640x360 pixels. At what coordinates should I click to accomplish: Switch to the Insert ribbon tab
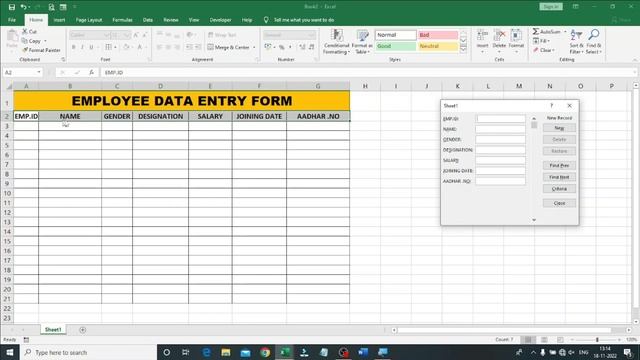(x=59, y=20)
